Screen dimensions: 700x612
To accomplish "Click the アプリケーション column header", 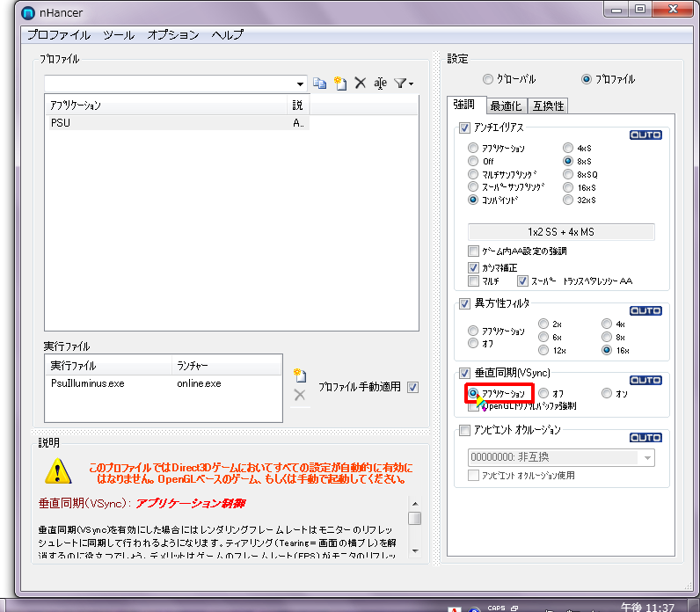I will tap(166, 105).
